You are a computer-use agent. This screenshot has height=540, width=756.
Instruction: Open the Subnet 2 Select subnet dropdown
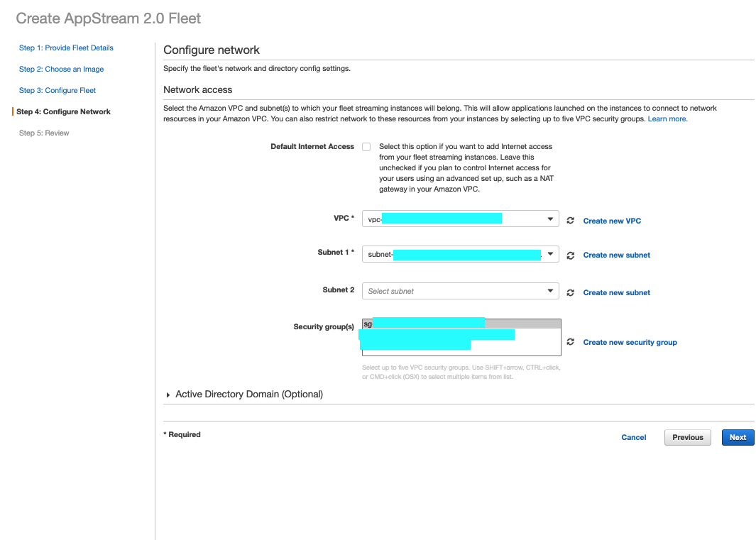461,291
